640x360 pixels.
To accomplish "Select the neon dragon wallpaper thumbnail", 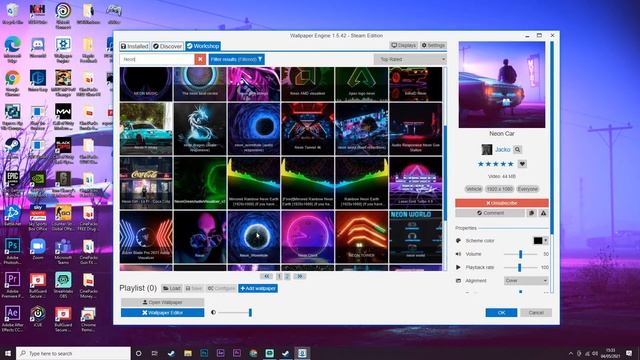I will click(200, 129).
